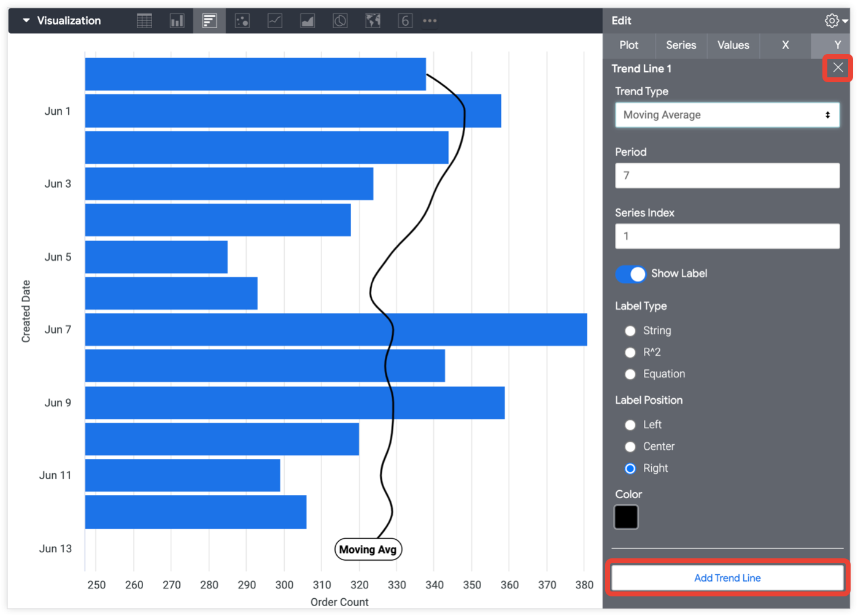Select the pie chart visualization type
The width and height of the screenshot is (858, 616).
click(339, 20)
